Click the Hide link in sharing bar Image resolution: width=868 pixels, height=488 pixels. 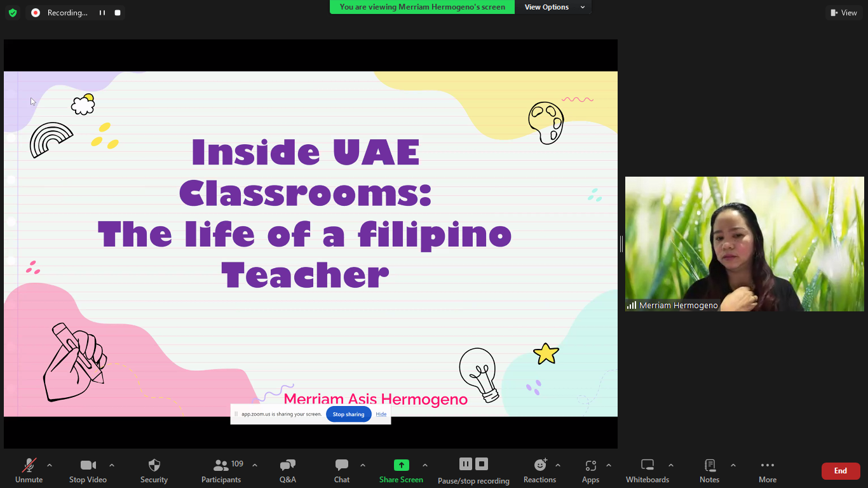381,414
